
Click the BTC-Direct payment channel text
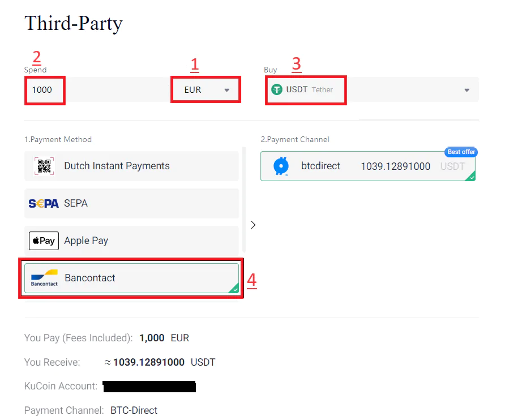tap(134, 410)
